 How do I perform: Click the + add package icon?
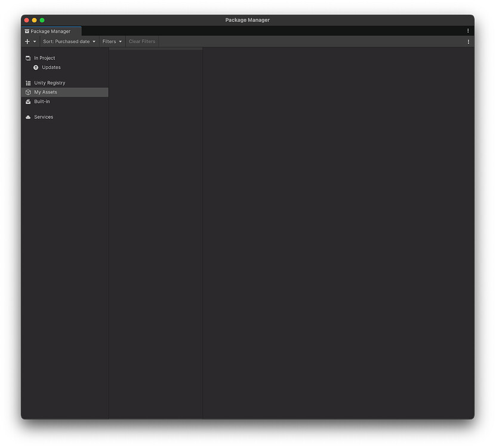click(x=26, y=41)
